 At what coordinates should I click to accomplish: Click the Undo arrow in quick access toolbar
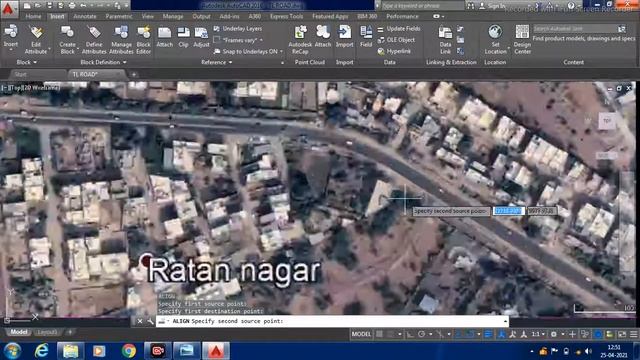83,6
